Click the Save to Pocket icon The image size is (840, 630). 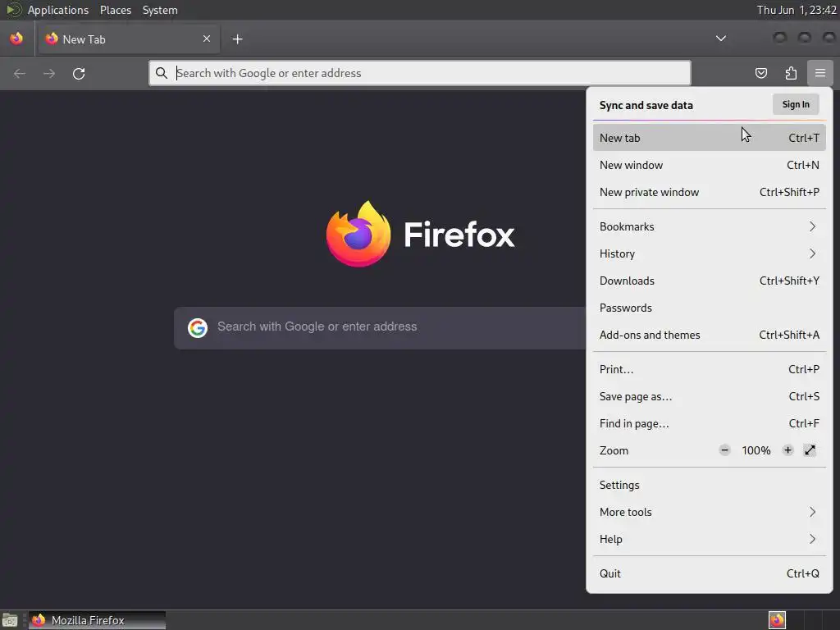(x=760, y=73)
